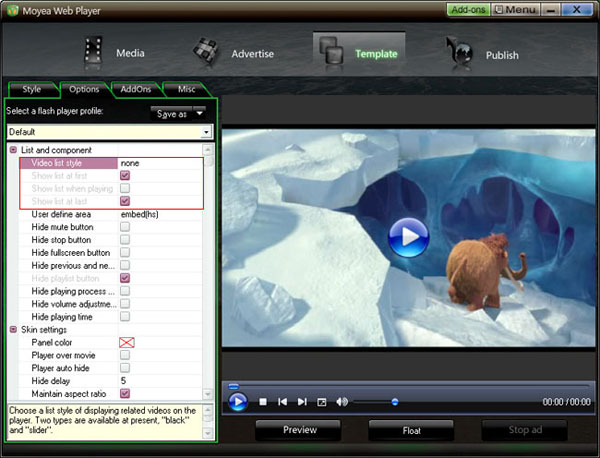Toggle Hide playlist button checkbox
This screenshot has width=600, height=458.
click(x=125, y=278)
